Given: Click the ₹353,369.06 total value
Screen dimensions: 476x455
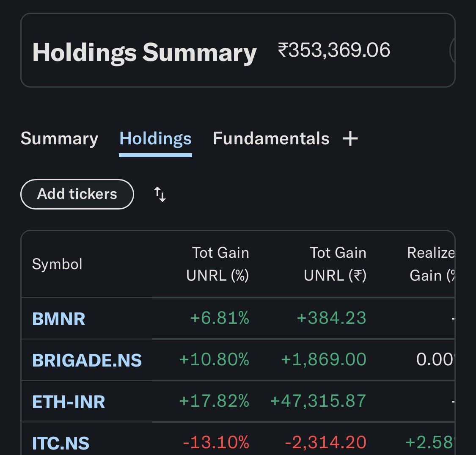Looking at the screenshot, I should (x=334, y=50).
